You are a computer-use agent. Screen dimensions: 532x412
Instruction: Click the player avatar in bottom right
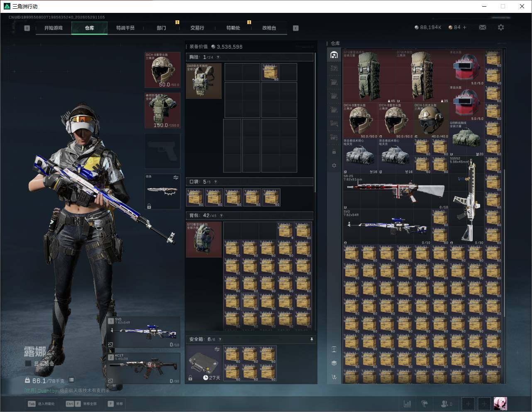[x=500, y=403]
